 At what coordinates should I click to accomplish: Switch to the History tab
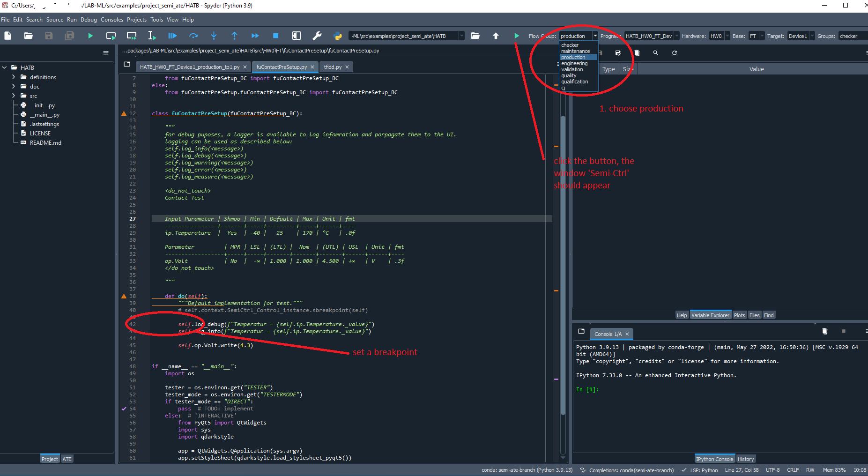click(746, 459)
